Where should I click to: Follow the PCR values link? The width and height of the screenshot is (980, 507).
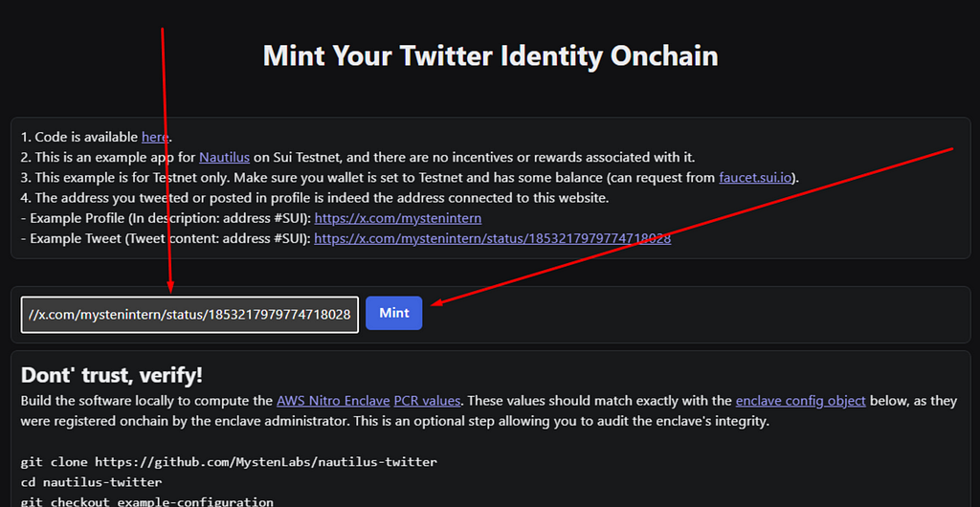pyautogui.click(x=428, y=401)
